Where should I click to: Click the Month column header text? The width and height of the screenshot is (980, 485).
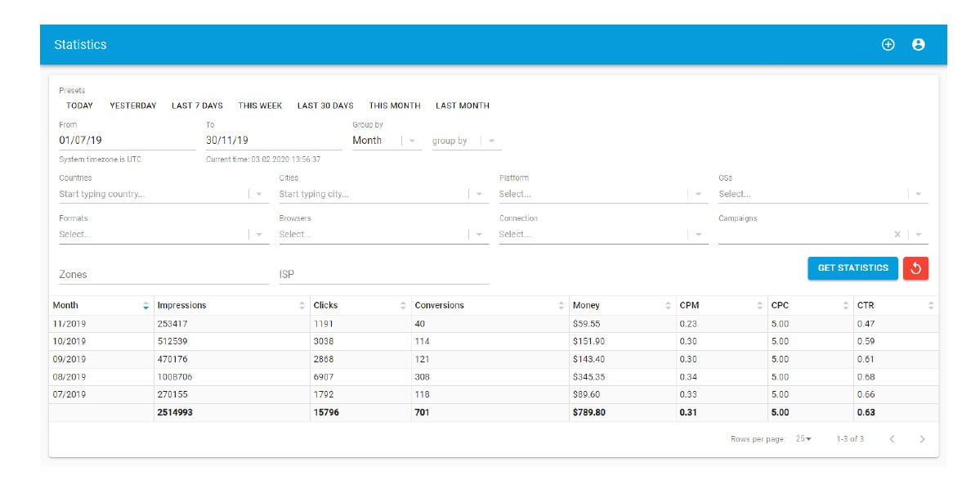[x=65, y=305]
